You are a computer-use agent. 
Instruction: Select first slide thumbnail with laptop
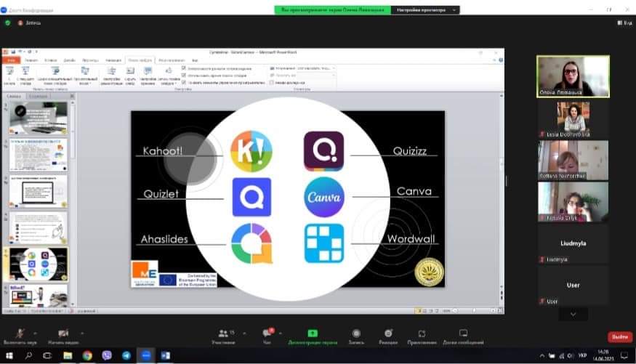pyautogui.click(x=39, y=118)
